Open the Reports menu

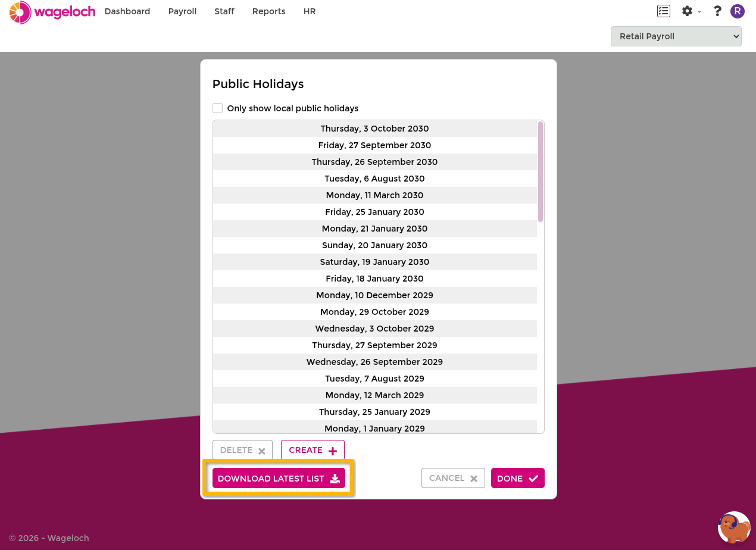(x=268, y=11)
